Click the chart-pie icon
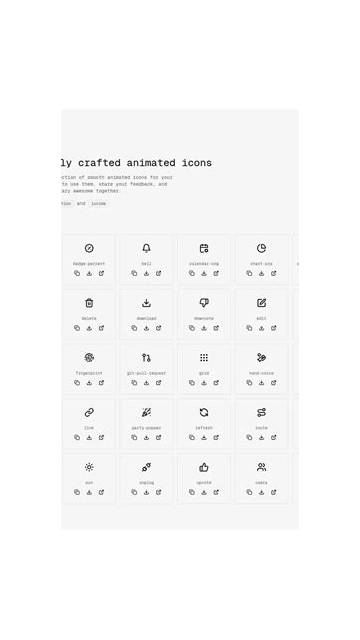The image size is (360, 640). [x=262, y=248]
